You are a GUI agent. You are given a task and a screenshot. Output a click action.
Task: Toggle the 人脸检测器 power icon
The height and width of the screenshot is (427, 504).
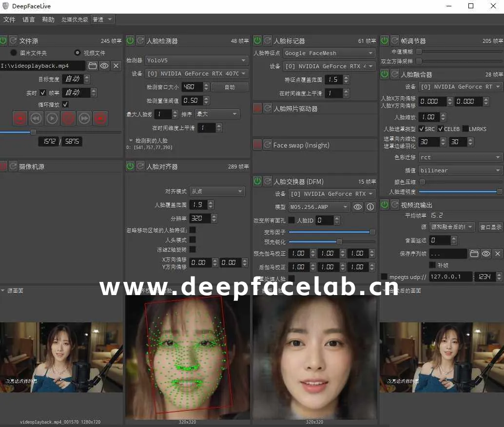[x=130, y=40]
